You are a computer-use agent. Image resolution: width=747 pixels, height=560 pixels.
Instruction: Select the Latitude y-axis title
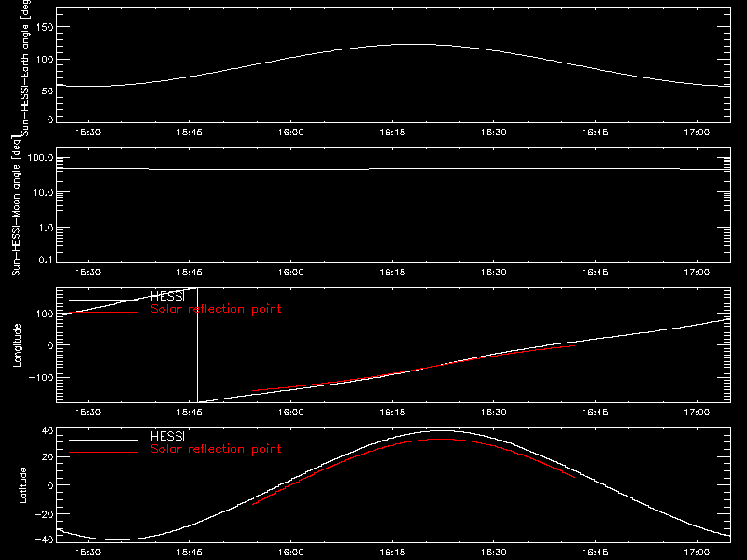[22, 485]
